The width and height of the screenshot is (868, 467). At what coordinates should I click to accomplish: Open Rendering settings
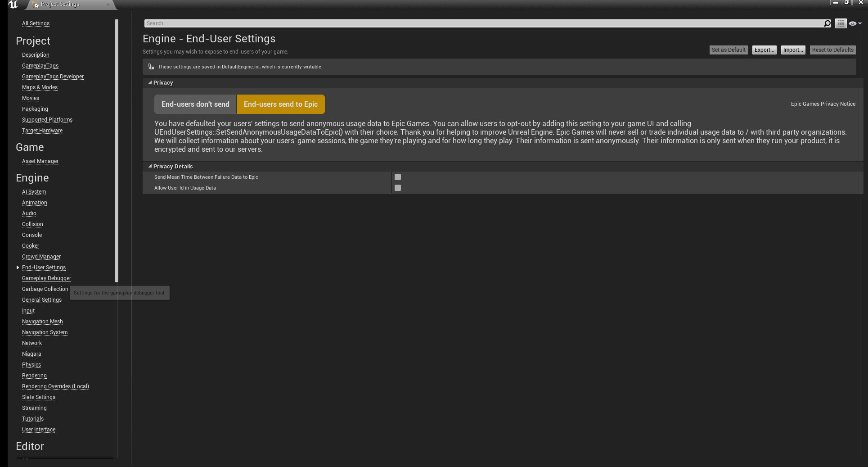coord(34,376)
